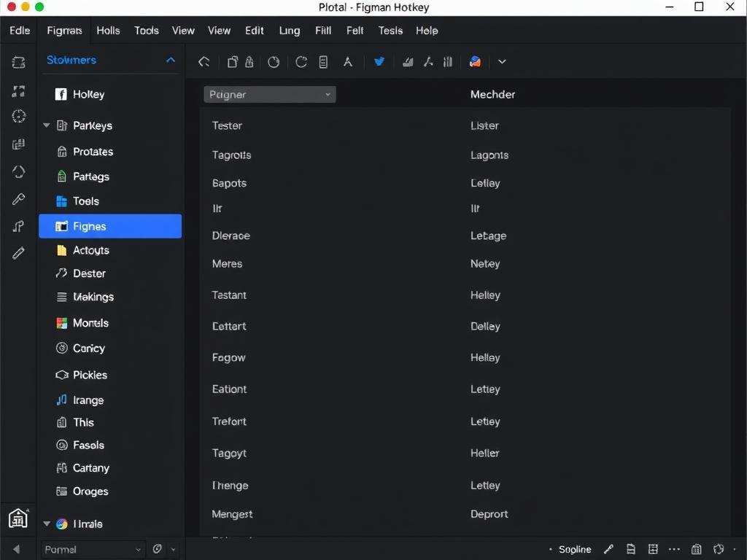Click the document icon in status bar
The image size is (747, 560).
coord(631,550)
